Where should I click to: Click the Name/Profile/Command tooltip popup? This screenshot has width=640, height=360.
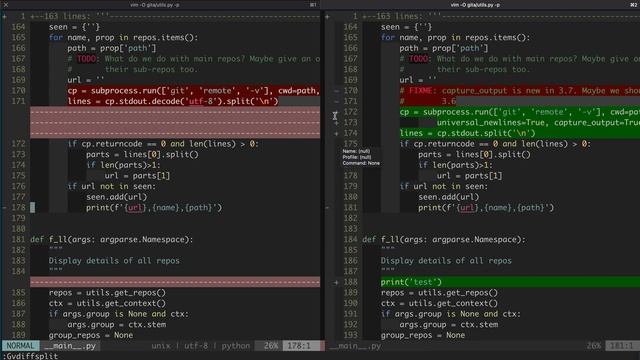(361, 157)
